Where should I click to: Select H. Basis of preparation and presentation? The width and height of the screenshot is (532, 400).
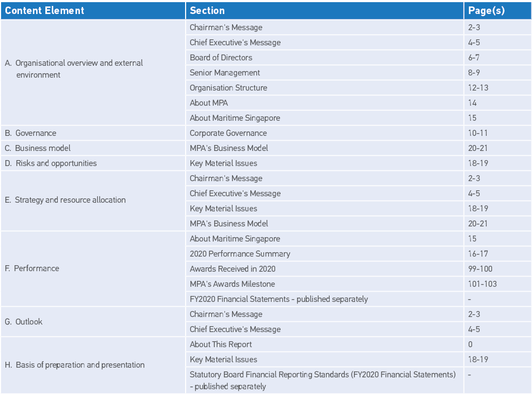(x=75, y=365)
